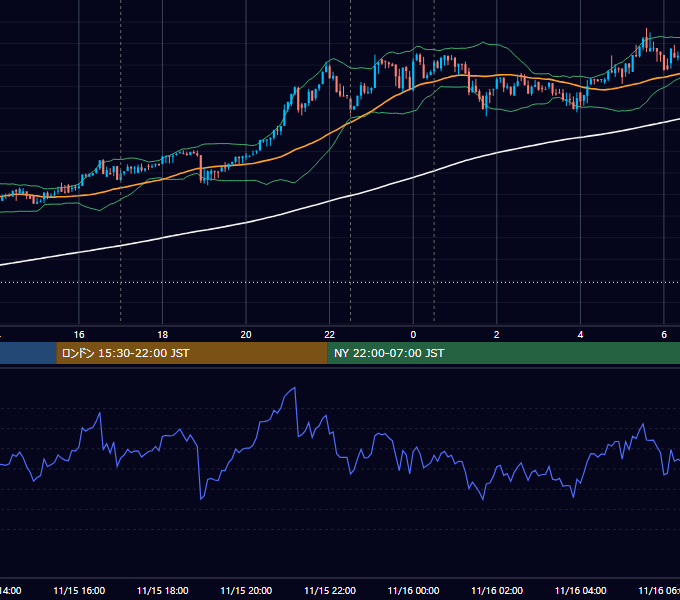Click the 11/15 18:00 date label
The height and width of the screenshot is (600, 680).
(163, 591)
